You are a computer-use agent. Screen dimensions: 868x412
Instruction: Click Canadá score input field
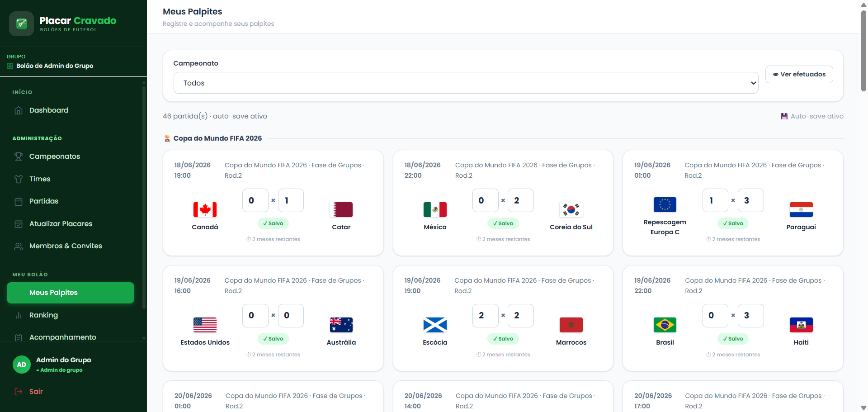(x=255, y=200)
